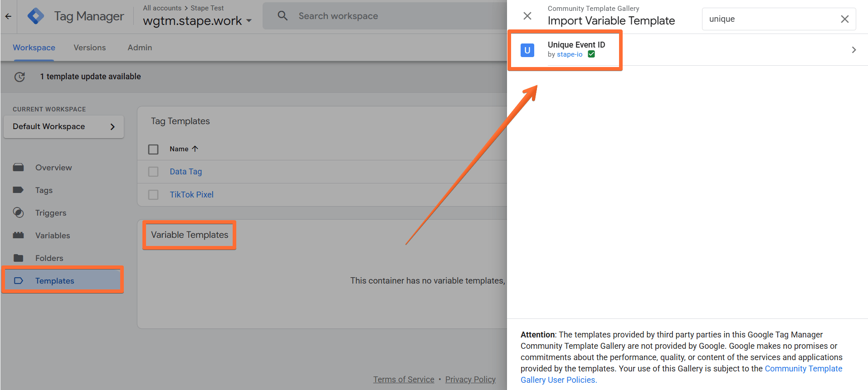This screenshot has width=868, height=390.
Task: Open the TikTok Pixel template link
Action: point(191,195)
